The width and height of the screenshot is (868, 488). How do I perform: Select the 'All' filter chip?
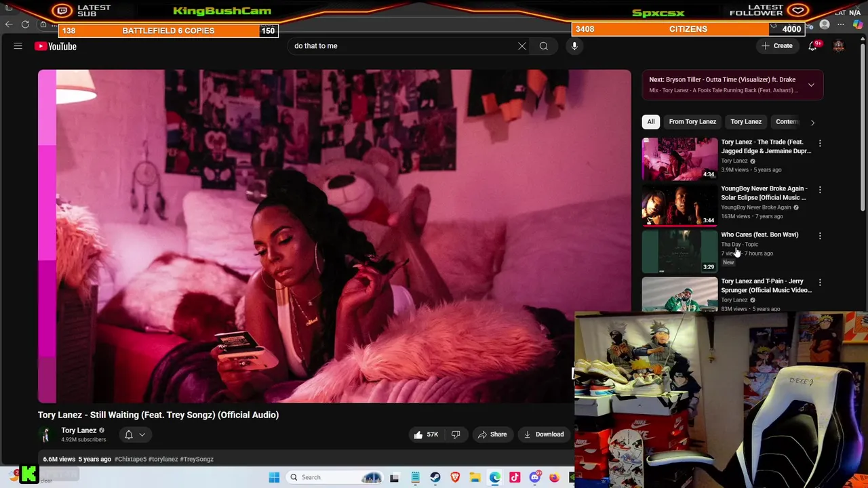651,122
